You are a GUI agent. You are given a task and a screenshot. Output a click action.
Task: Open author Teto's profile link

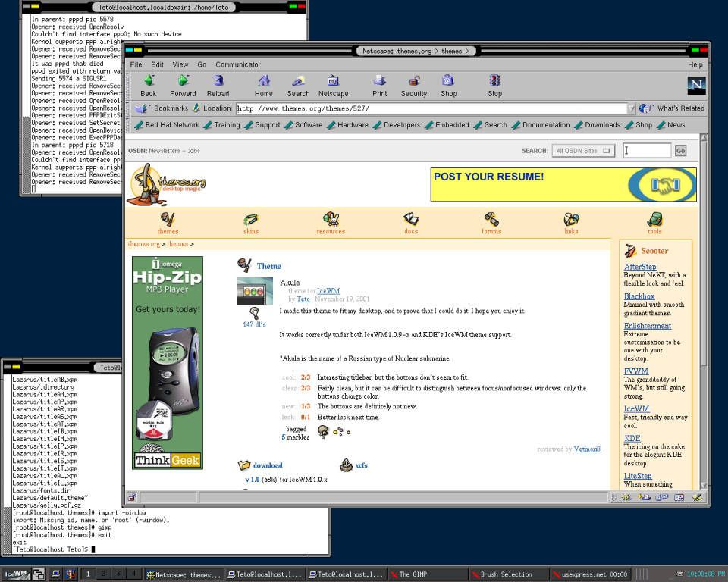coord(303,299)
